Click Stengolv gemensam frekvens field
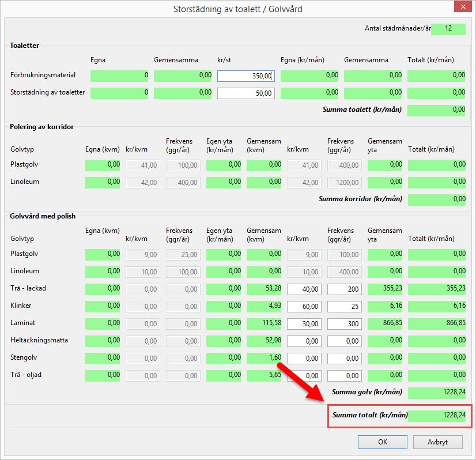Viewport: 476px width, 460px height. [345, 359]
